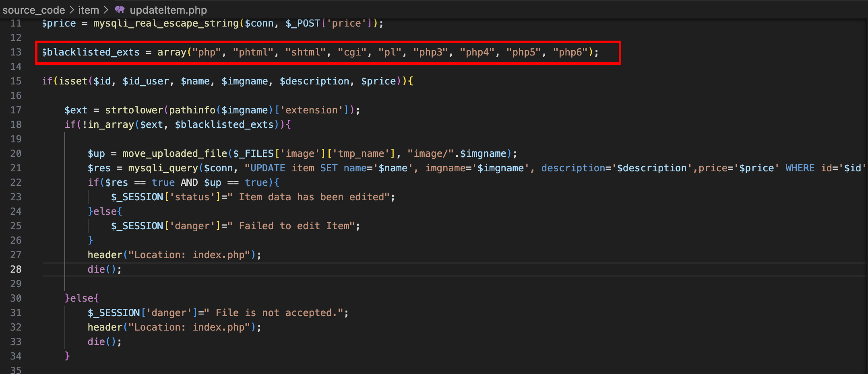The height and width of the screenshot is (374, 868).
Task: Click the "Failed to edit Item" string
Action: tap(296, 226)
